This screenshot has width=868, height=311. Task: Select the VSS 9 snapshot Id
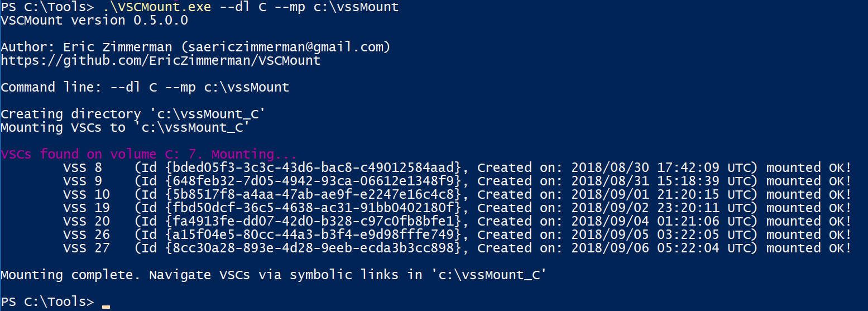314,181
